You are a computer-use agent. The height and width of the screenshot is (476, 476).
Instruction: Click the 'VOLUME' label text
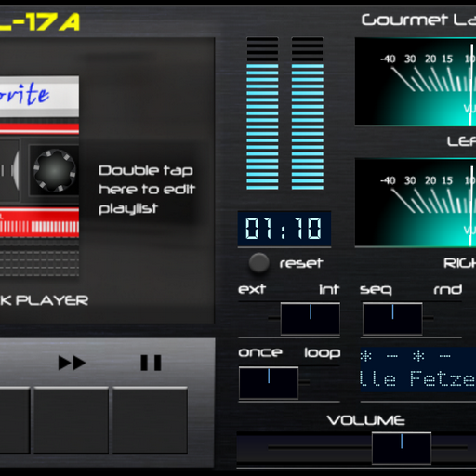tap(366, 420)
